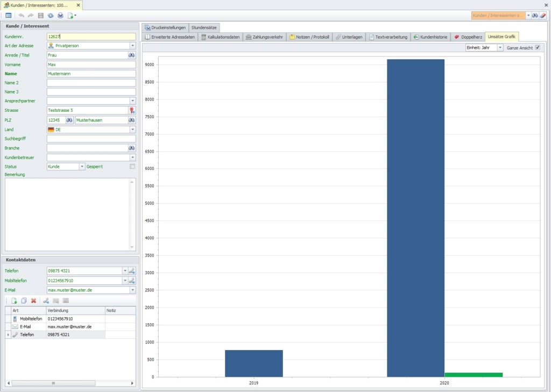Open the Erweiterte Adressdaten tab
Image resolution: width=551 pixels, height=392 pixels.
pyautogui.click(x=169, y=37)
